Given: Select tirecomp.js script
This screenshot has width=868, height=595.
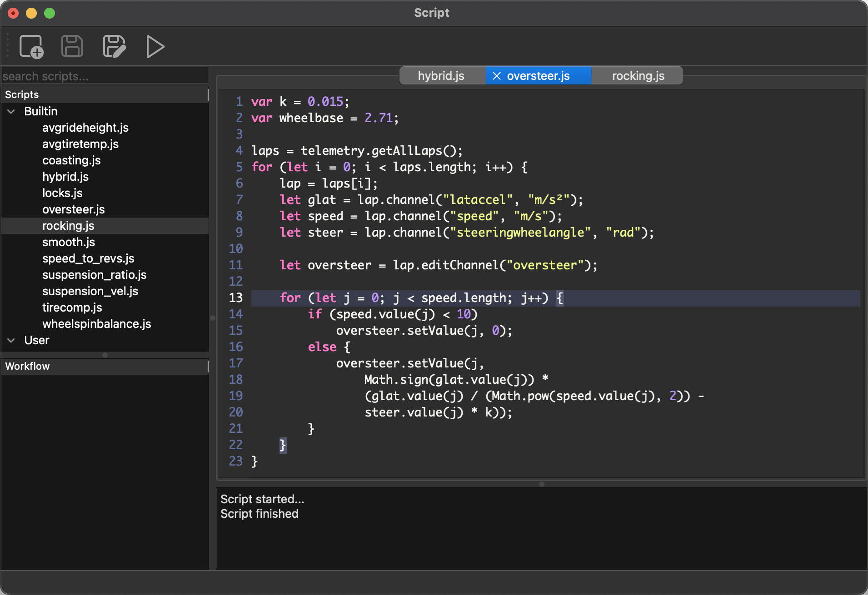Looking at the screenshot, I should pos(72,307).
